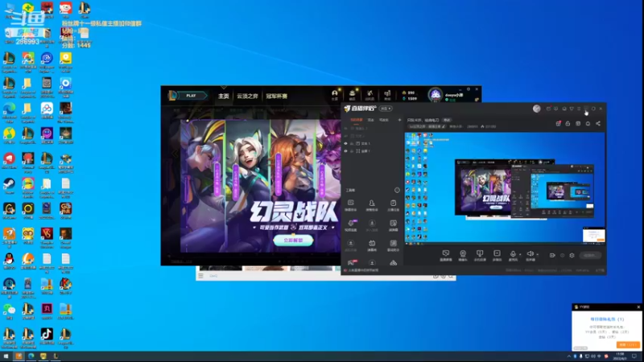Add a camera source from bottom toolbar
Viewport: 644px width, 362px height.
(x=463, y=255)
